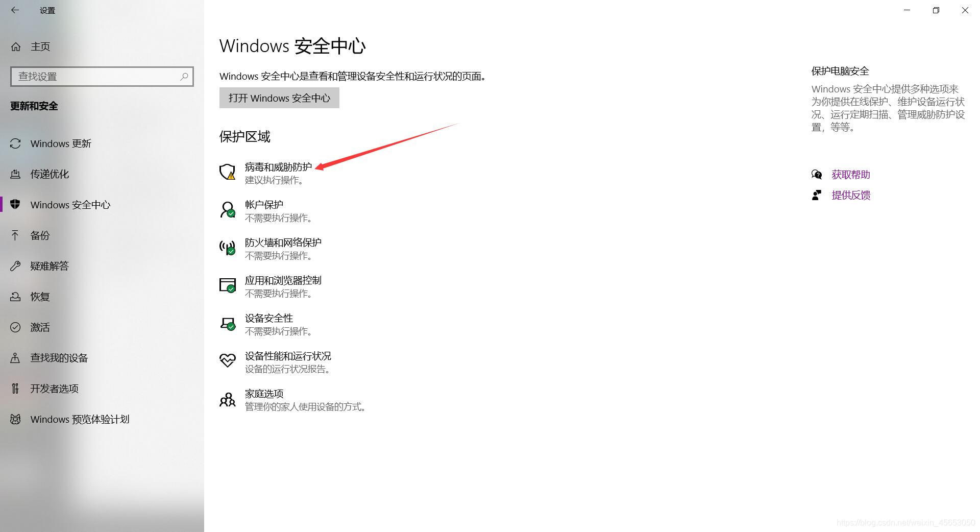Image resolution: width=980 pixels, height=532 pixels.
Task: Click the Troubleshoot wrench icon
Action: [x=16, y=266]
